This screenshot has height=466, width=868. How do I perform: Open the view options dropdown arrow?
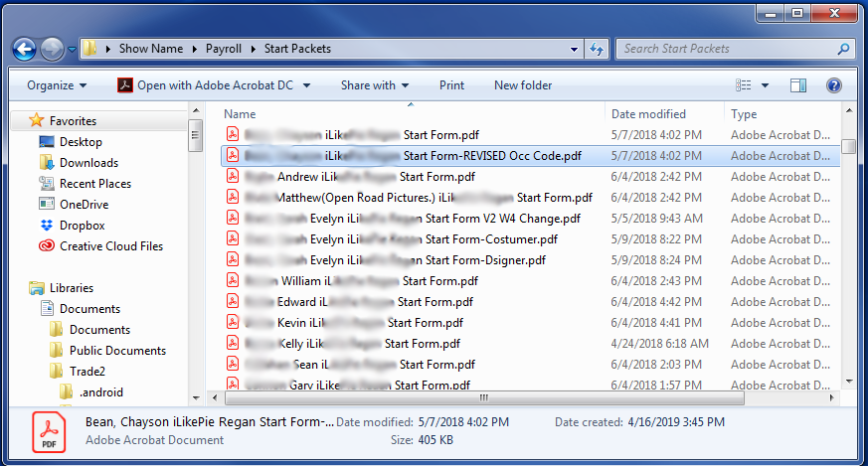[767, 85]
